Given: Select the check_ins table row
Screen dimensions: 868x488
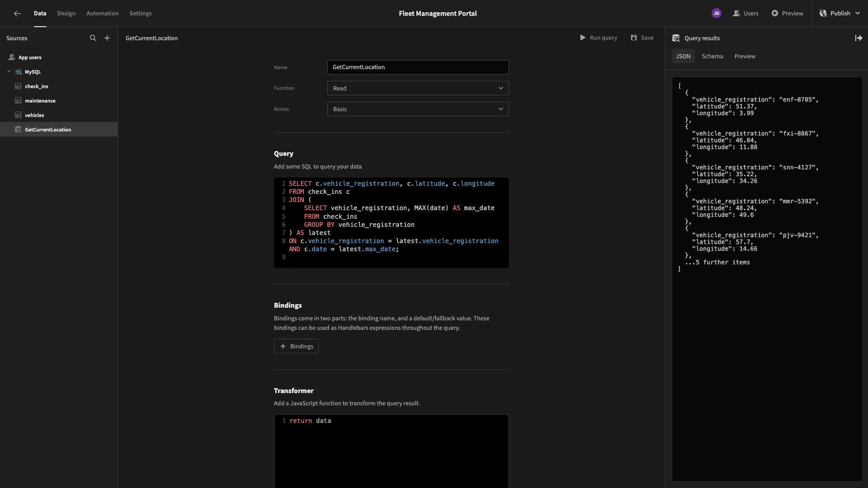Looking at the screenshot, I should (x=59, y=86).
